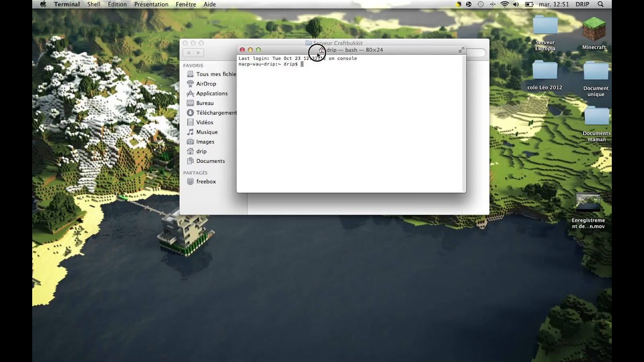Viewport: 644px width, 362px height.
Task: Click the Finder back arrow button
Action: (x=189, y=53)
